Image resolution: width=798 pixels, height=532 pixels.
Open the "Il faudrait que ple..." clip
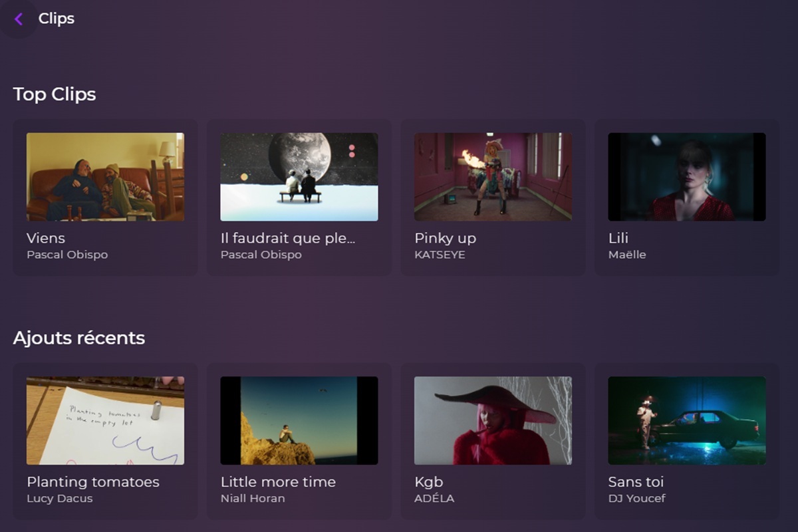pos(299,176)
